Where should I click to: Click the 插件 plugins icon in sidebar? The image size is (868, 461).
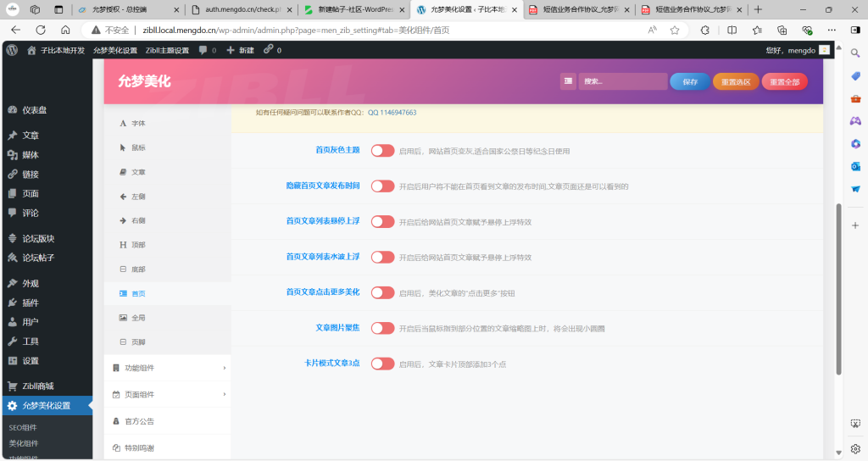click(x=12, y=303)
